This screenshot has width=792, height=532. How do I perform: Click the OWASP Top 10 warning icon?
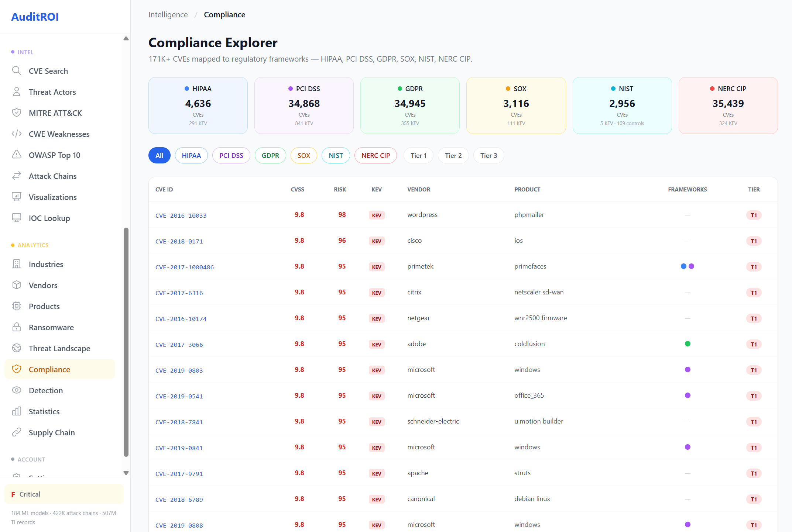[x=17, y=155]
